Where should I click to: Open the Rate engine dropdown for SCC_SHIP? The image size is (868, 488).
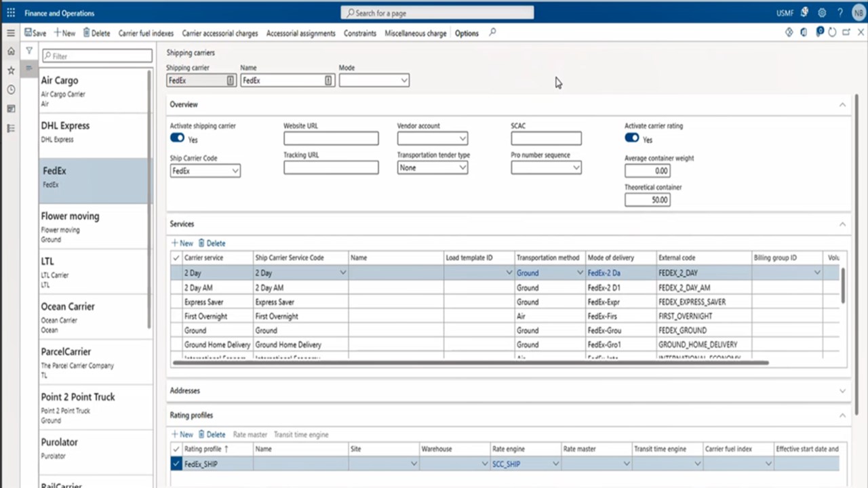click(555, 464)
